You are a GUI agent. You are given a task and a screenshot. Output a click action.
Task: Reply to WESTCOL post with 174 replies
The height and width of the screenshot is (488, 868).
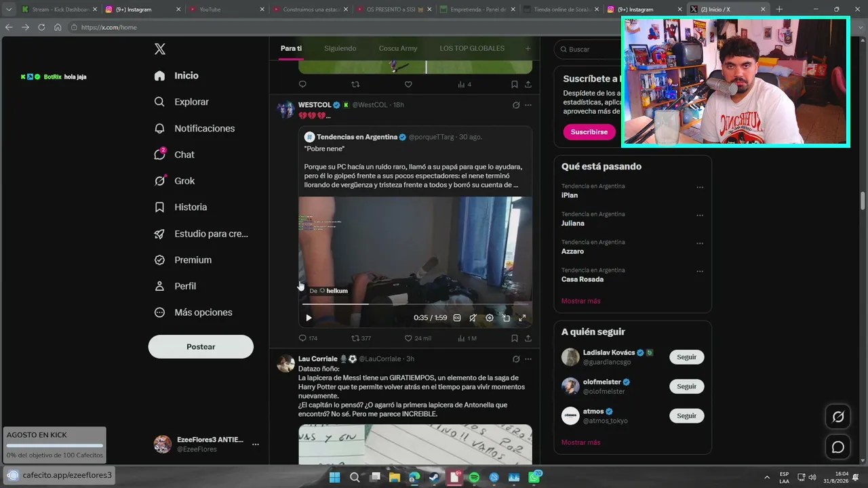pos(308,338)
